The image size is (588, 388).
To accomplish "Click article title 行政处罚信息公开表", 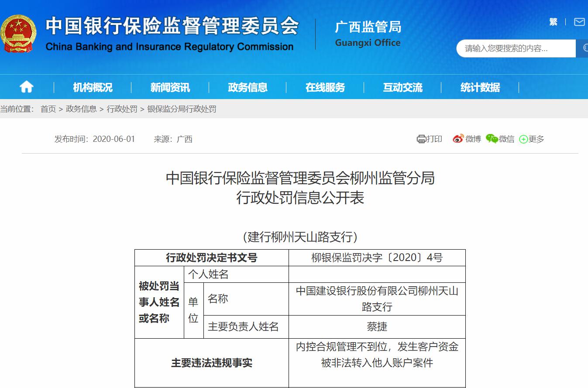I will pyautogui.click(x=300, y=198).
